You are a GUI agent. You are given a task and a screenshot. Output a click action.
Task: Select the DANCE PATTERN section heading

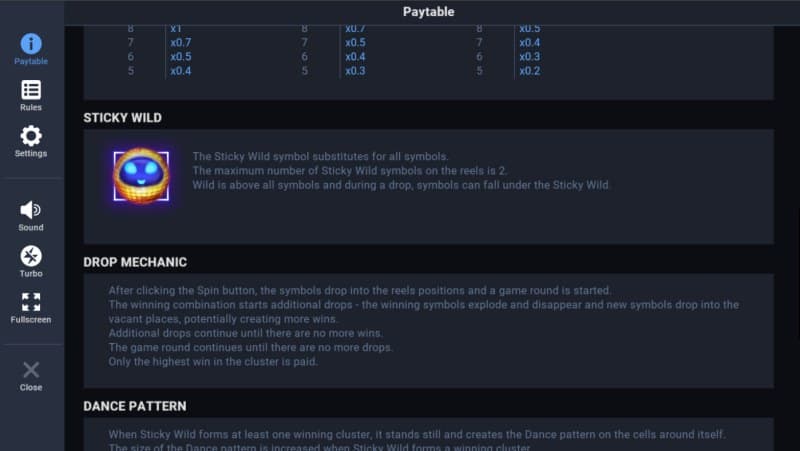(135, 406)
